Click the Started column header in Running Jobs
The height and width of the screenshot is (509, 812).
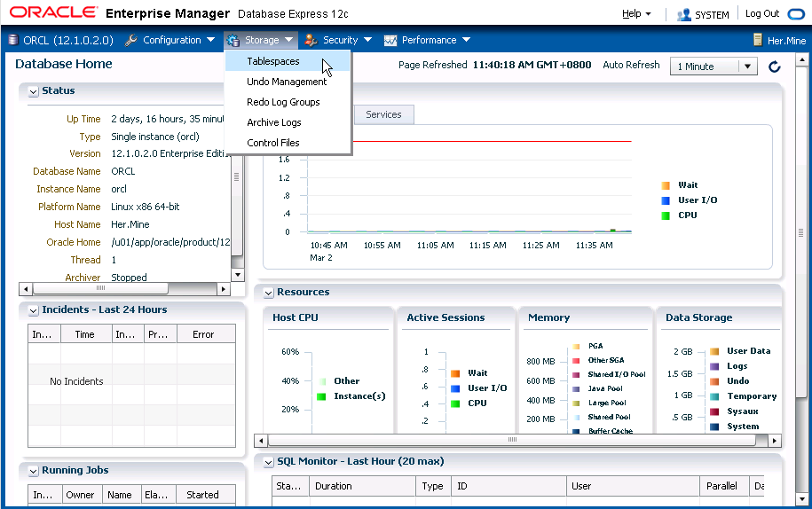point(206,495)
